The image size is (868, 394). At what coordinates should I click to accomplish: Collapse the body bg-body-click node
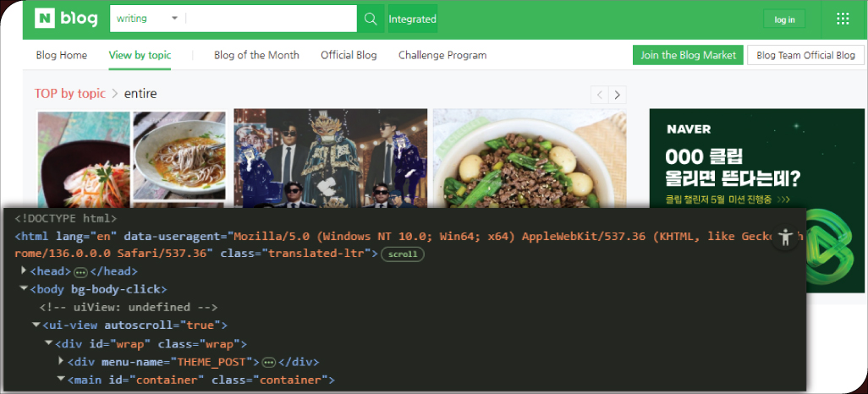(24, 289)
